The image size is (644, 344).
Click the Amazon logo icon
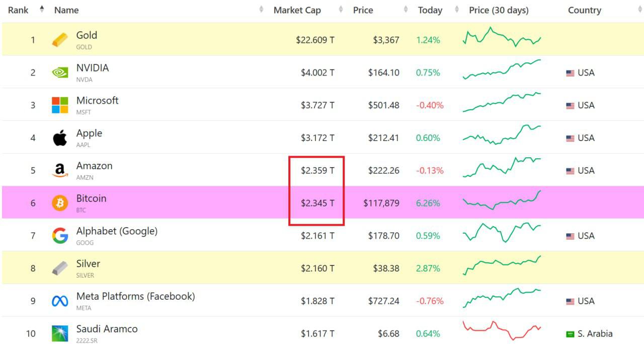pos(60,171)
